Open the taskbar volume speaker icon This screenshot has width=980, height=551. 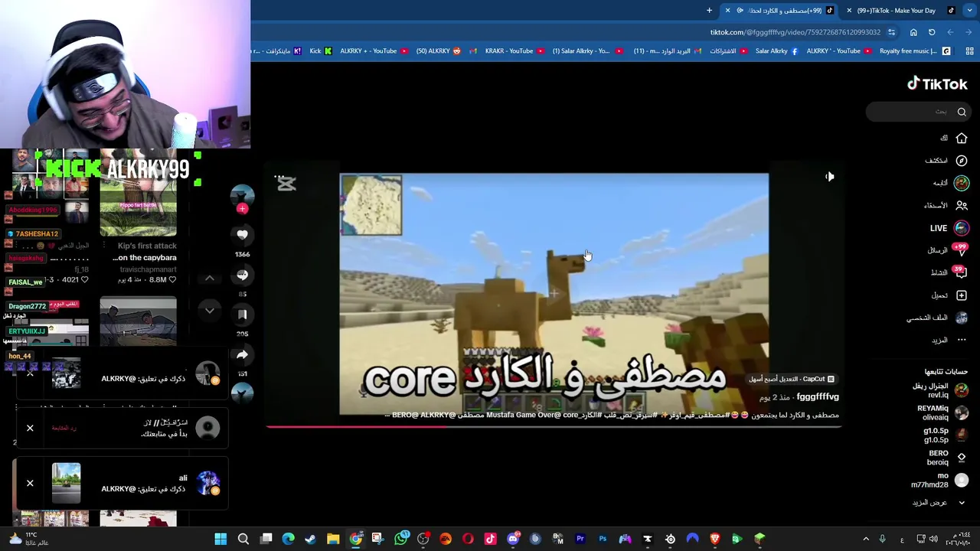[933, 540]
